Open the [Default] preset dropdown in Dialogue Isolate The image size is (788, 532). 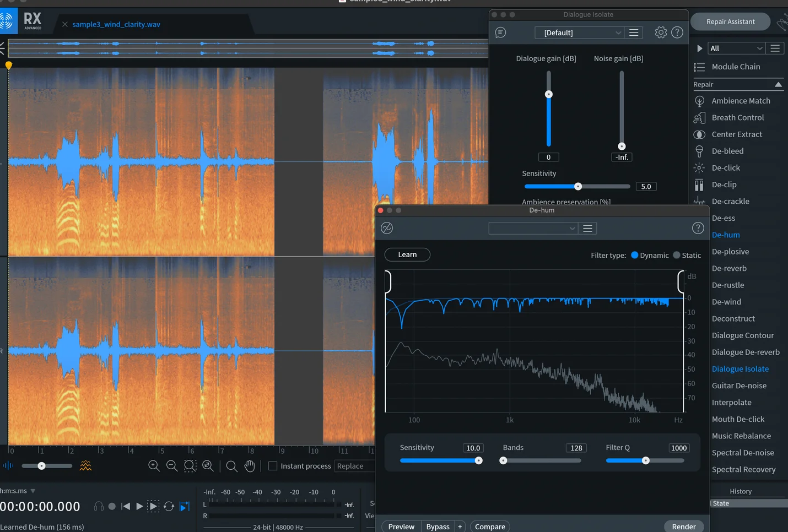point(579,32)
